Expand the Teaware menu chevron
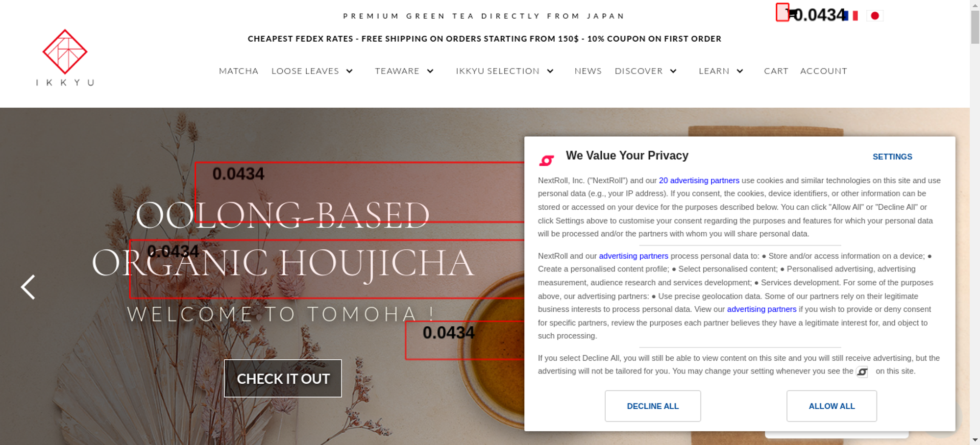 pos(430,71)
